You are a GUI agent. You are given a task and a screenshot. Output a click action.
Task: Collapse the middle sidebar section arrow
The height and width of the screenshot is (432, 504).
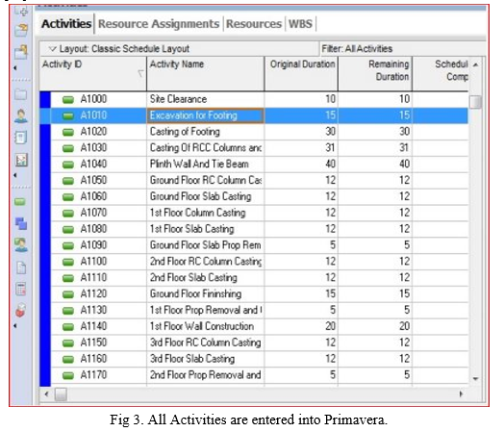(x=14, y=175)
